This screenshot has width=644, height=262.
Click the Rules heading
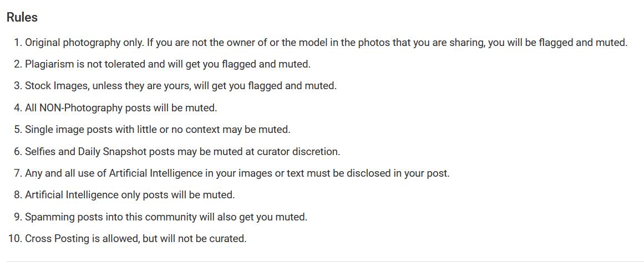(x=22, y=17)
